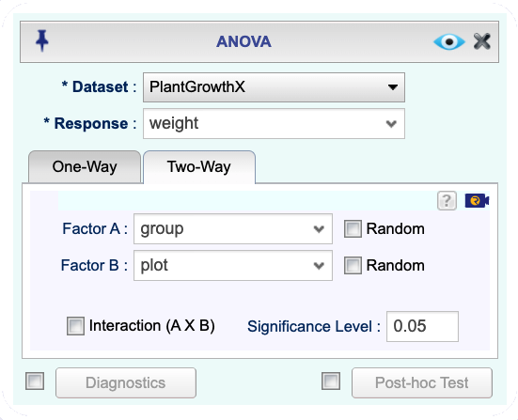Enable Random checkbox for Factor B
518x420 pixels.
point(353,266)
